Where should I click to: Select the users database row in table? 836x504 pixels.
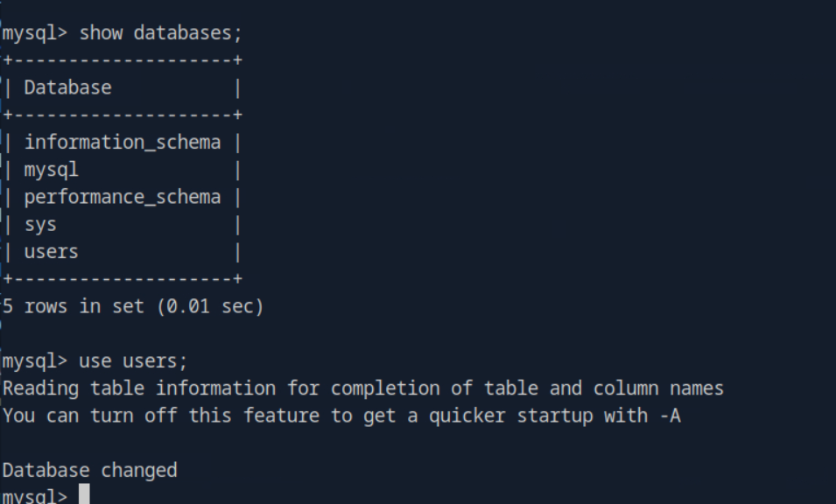point(51,251)
